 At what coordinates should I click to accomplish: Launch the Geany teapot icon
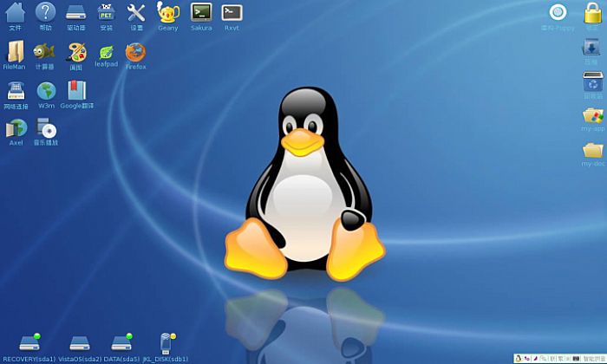pyautogui.click(x=168, y=12)
